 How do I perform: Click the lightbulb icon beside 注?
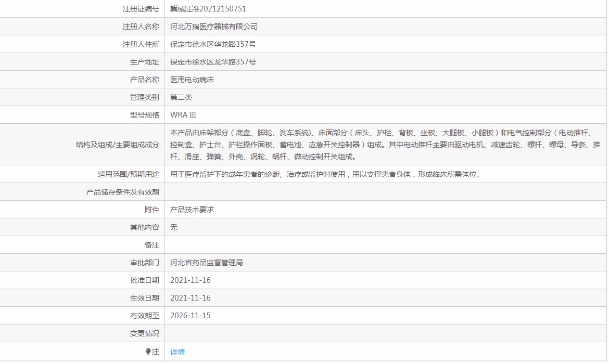[x=148, y=352]
